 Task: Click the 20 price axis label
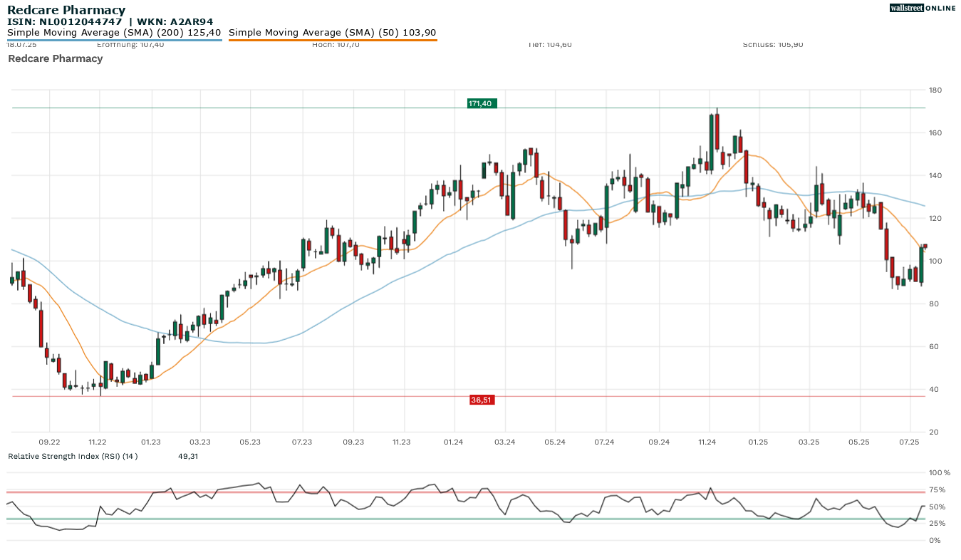coord(933,432)
